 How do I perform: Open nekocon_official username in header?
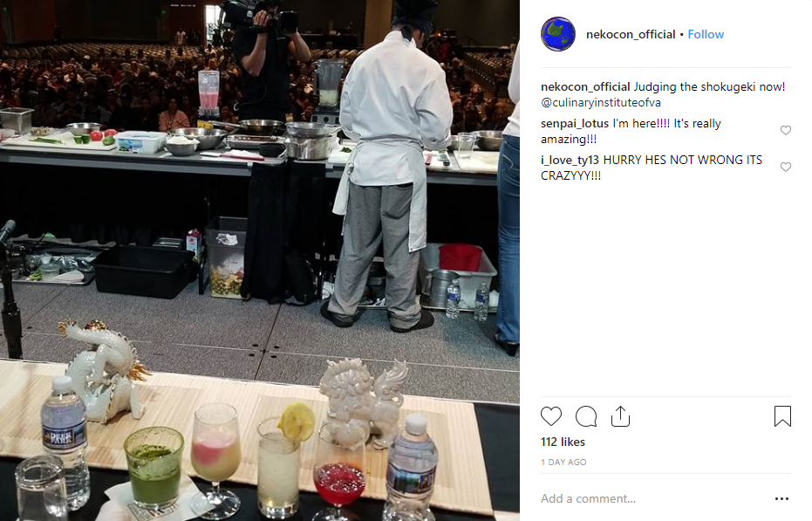(631, 34)
